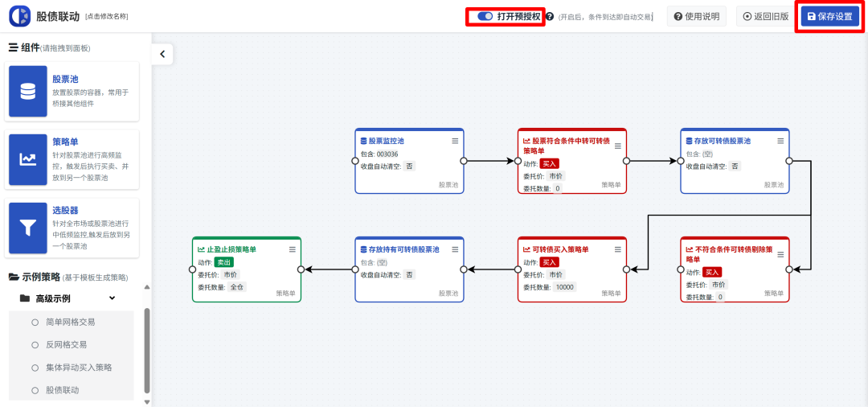The image size is (868, 407).
Task: Select the 集体异动买入策略 radio option
Action: click(x=35, y=368)
